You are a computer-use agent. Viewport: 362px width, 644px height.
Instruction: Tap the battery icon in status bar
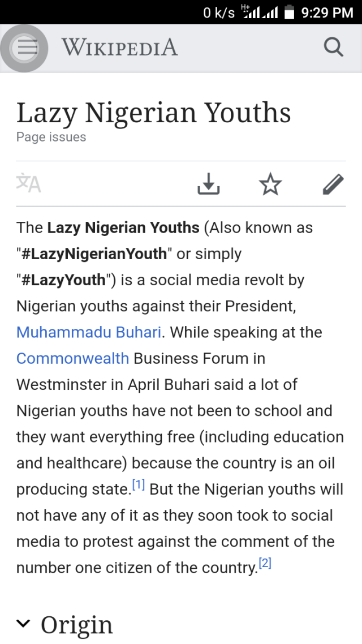290,12
